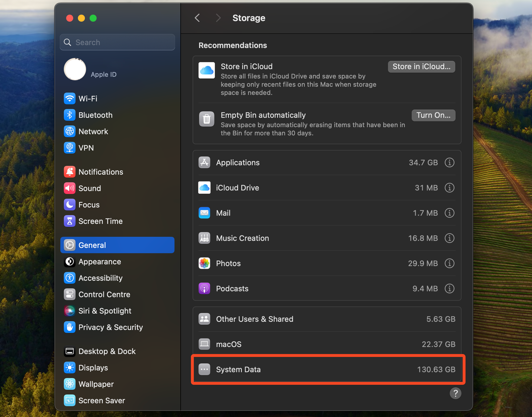Open Photos storage info icon
This screenshot has height=417, width=532.
[449, 263]
